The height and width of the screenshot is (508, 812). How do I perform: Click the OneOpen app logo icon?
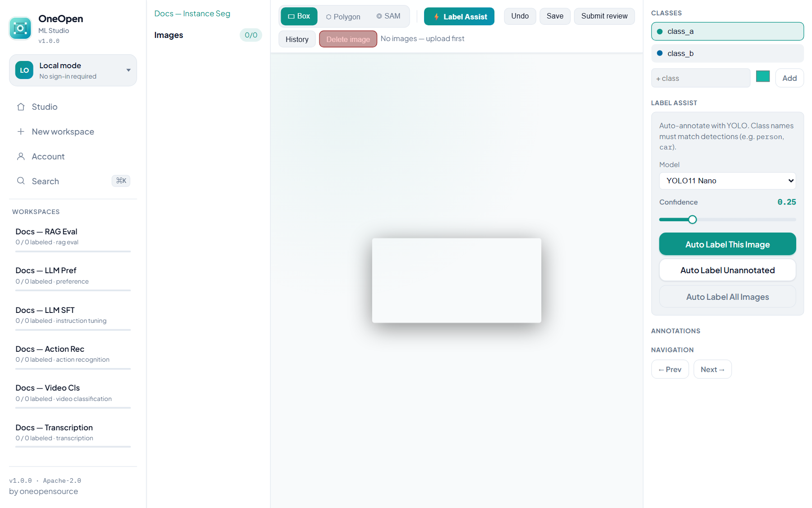coord(20,28)
